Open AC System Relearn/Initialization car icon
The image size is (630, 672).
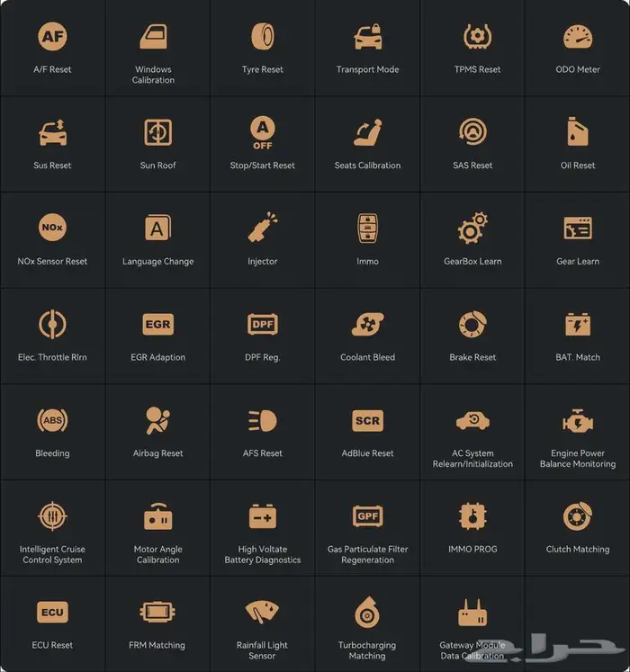[x=472, y=420]
